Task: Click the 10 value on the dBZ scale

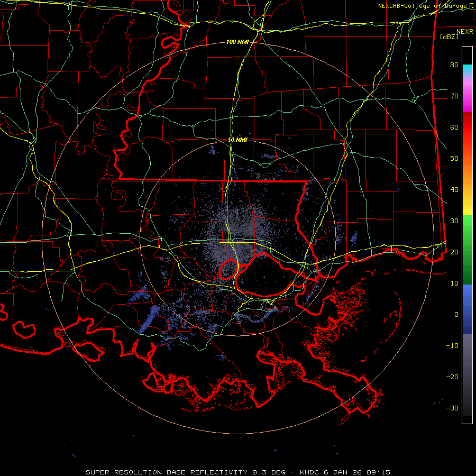Action: point(454,283)
